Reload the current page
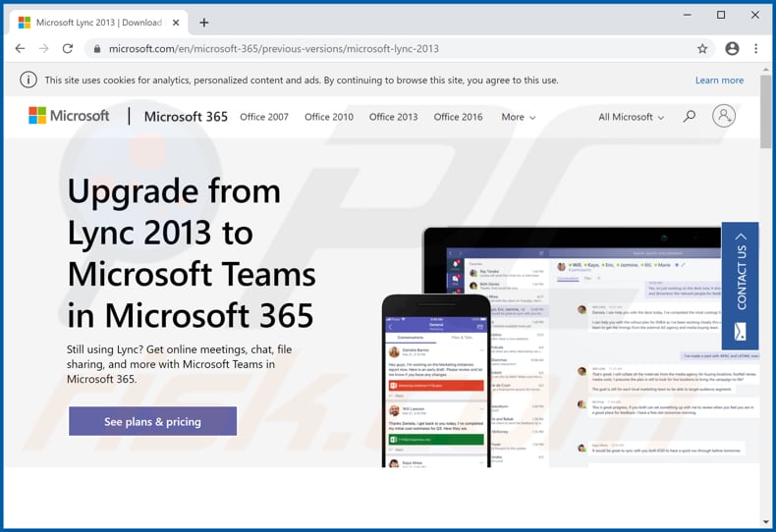The image size is (776, 532). (68, 48)
